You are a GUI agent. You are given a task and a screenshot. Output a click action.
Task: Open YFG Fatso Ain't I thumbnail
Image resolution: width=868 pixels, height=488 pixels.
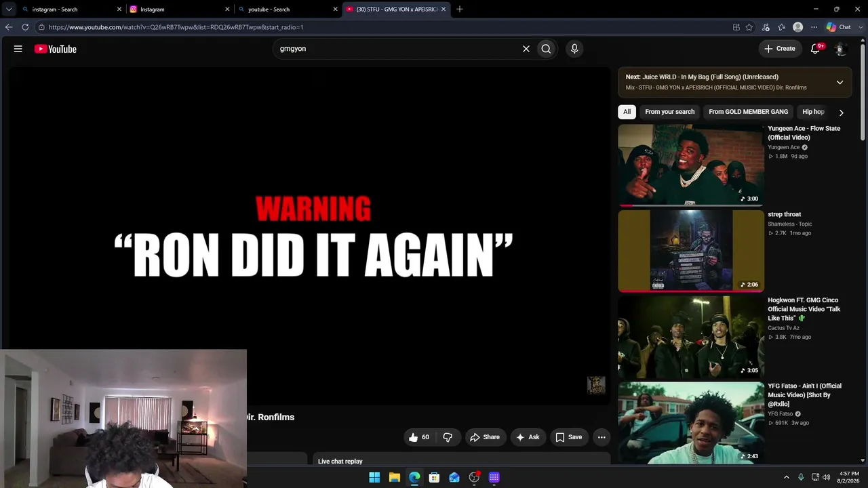[x=691, y=423]
